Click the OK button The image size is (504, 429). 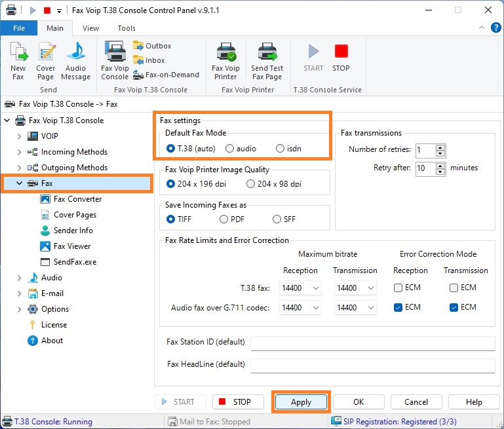(359, 402)
